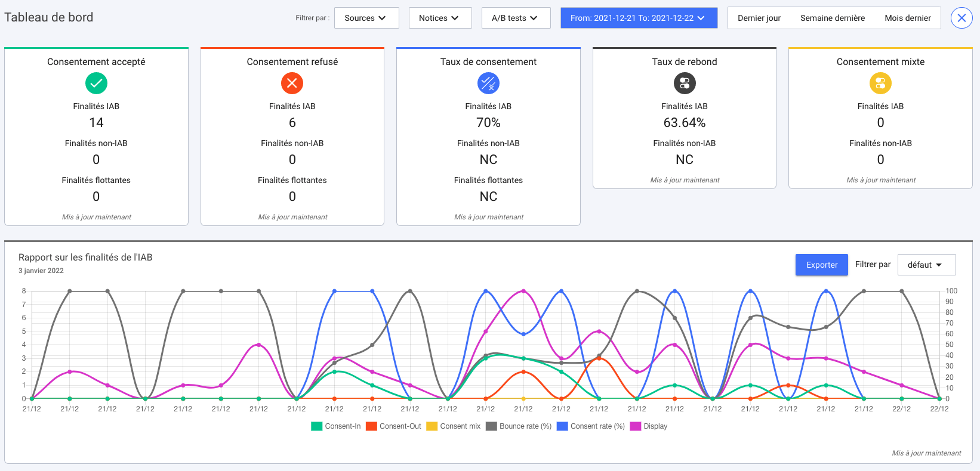Select the Dernier jour period
Screen dimensions: 980x471
coord(759,18)
